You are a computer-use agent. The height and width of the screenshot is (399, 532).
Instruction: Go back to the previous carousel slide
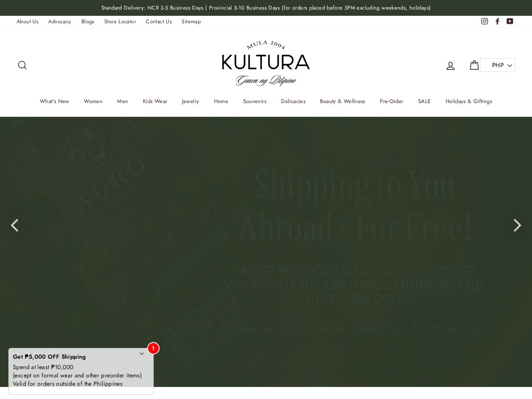[15, 225]
